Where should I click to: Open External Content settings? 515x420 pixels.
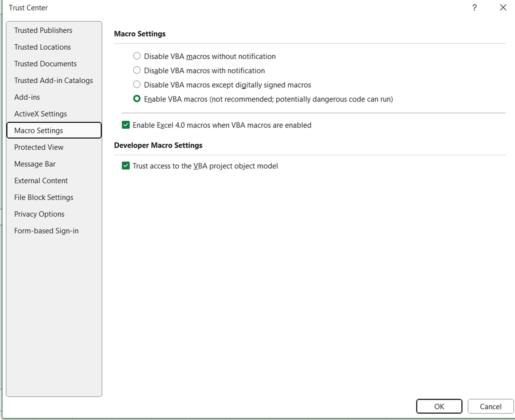54,180
